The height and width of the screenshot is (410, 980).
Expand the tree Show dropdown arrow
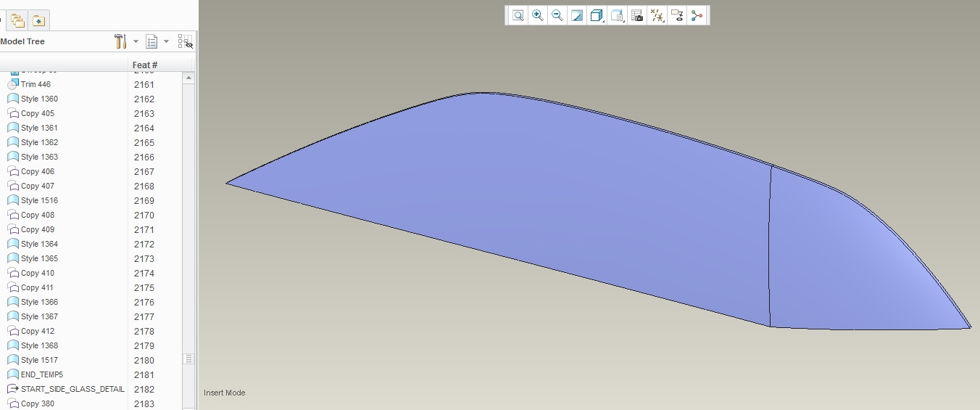[x=166, y=41]
